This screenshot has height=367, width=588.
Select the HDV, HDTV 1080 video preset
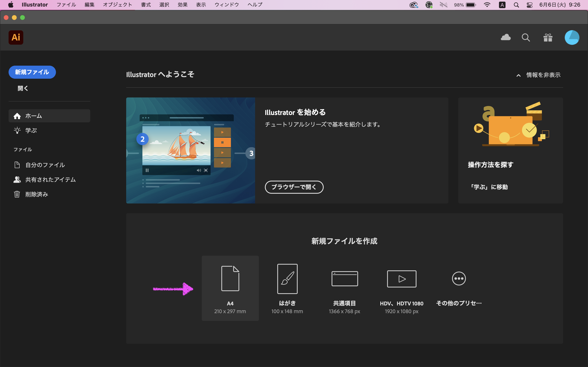[401, 279]
